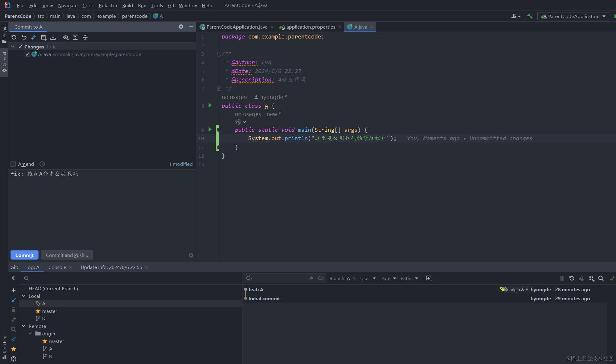The height and width of the screenshot is (364, 616).
Task: Click the run gutter arrow beside class A
Action: (210, 106)
